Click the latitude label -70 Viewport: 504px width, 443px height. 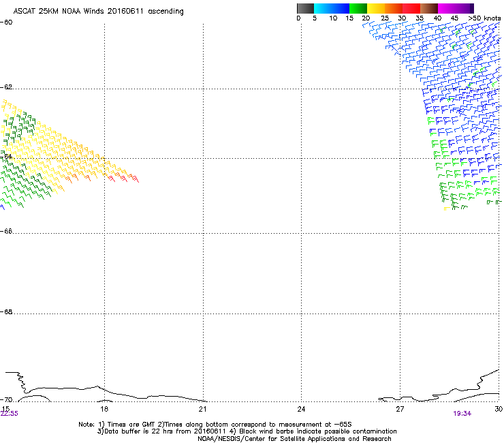(x=6, y=399)
